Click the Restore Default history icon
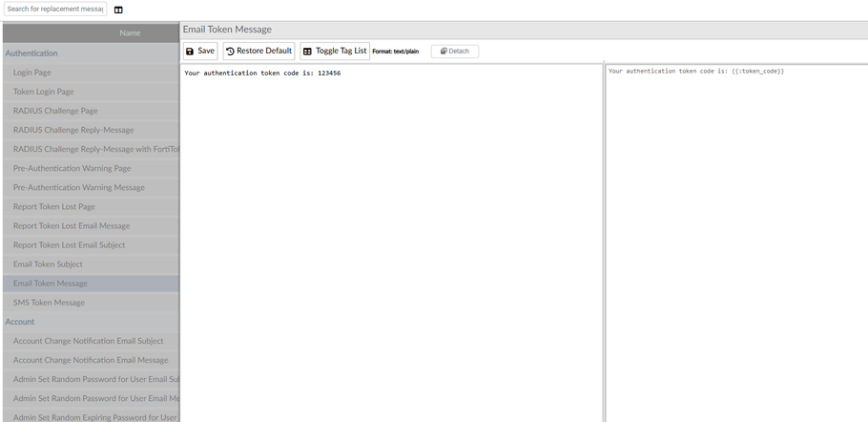The image size is (868, 422). (230, 52)
